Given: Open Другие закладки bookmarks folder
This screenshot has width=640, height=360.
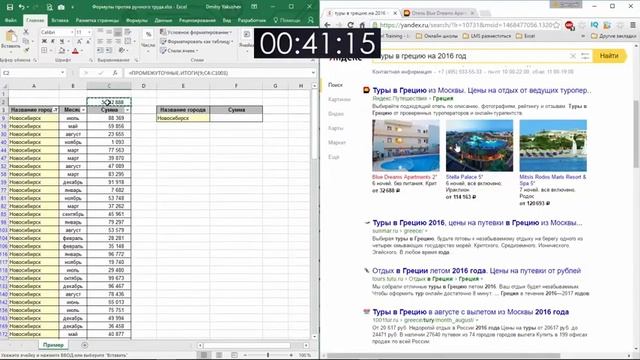Looking at the screenshot, I should tap(613, 36).
